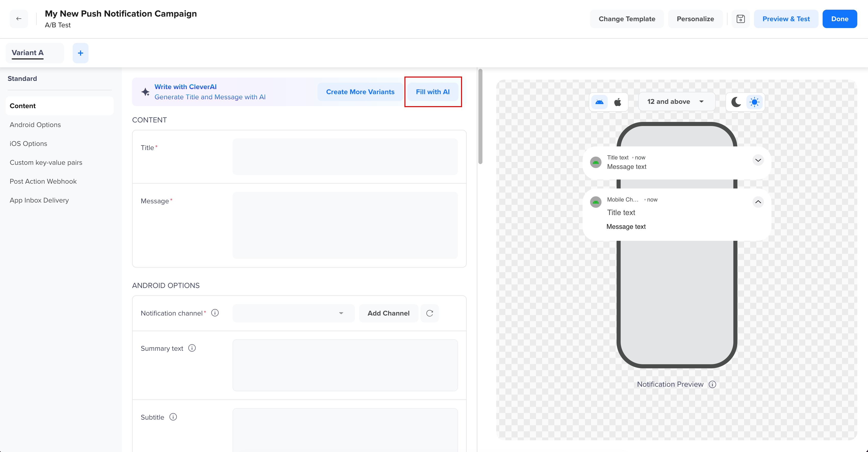Open Content section in sidebar

(60, 106)
